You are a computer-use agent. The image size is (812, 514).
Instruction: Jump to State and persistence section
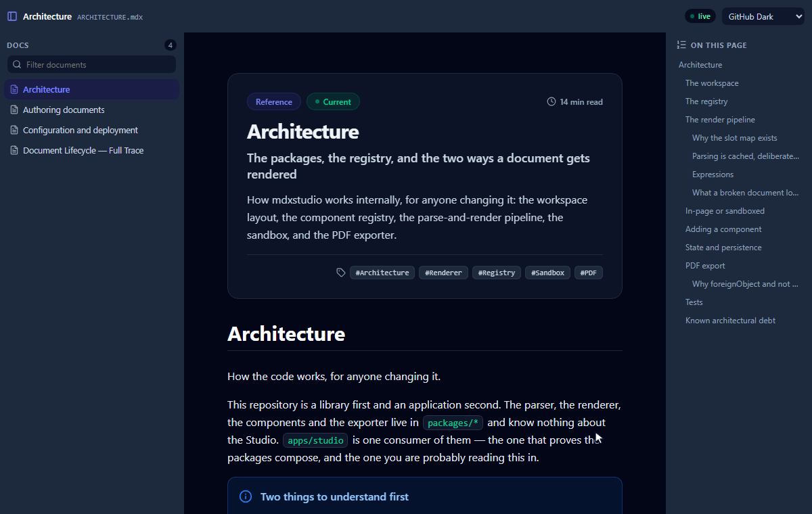tap(723, 248)
